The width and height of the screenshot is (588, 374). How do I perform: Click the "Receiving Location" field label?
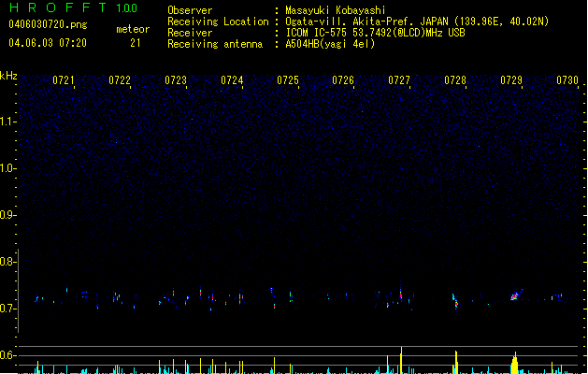218,22
